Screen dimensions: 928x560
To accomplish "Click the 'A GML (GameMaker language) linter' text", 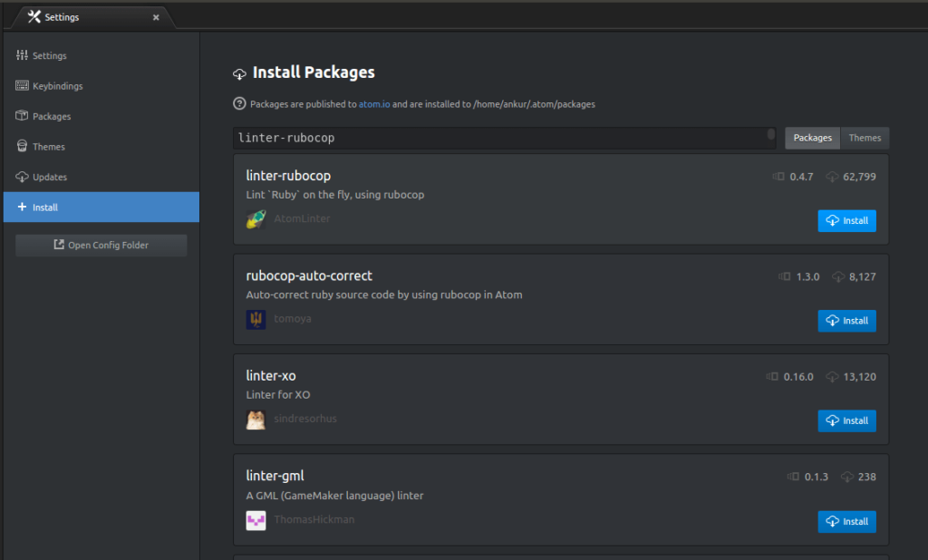I will point(334,496).
